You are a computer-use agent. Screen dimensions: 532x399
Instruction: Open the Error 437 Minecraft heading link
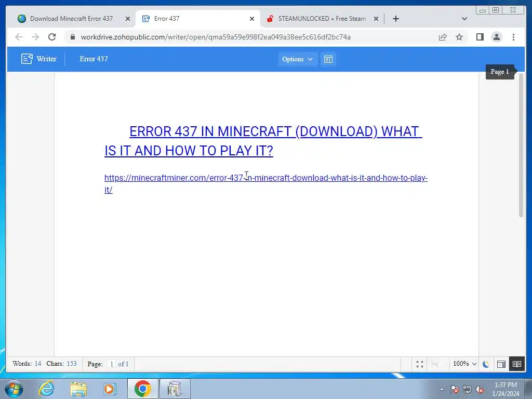pos(263,141)
